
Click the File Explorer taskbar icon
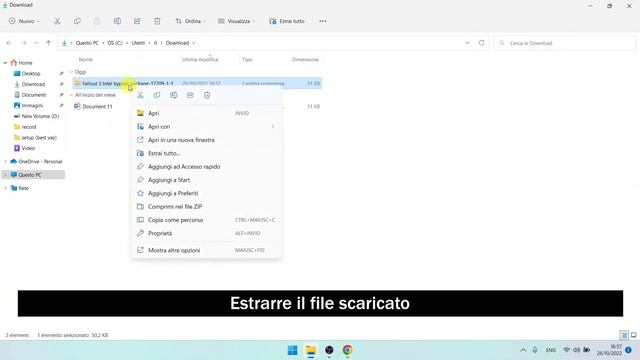(x=311, y=350)
